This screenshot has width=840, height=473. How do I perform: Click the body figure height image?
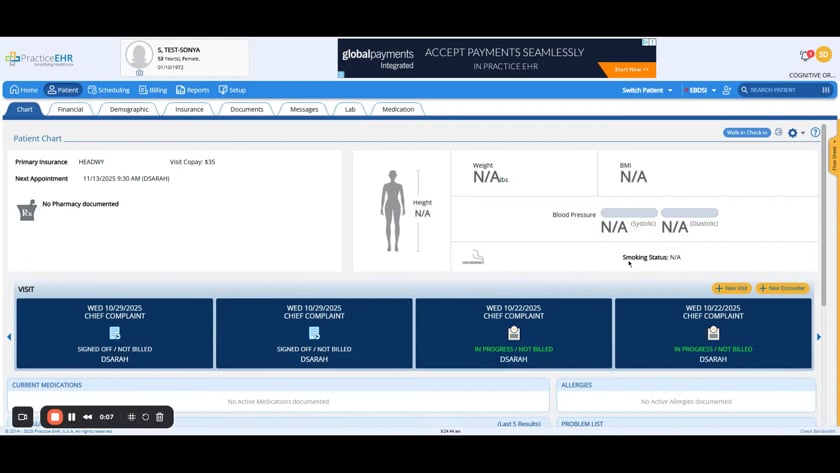[393, 211]
